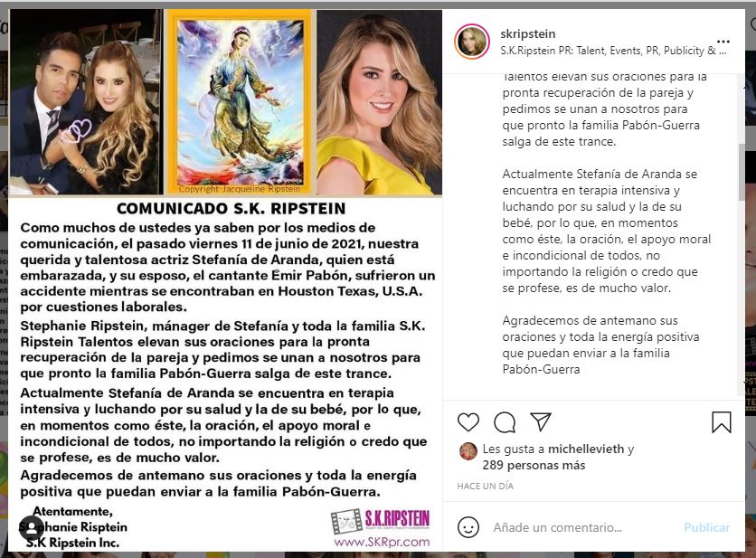Open the 'Hace un día' timestamp
Image resolution: width=756 pixels, height=558 pixels.
[485, 487]
